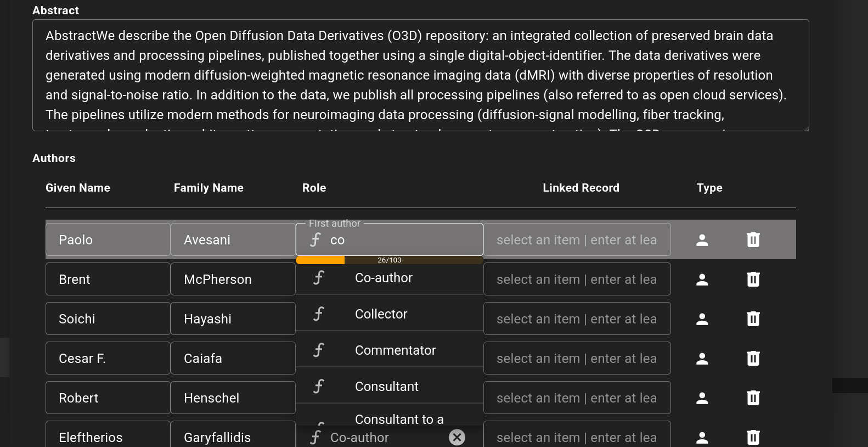Click the given name field 'Eleftherios'
Image resolution: width=868 pixels, height=447 pixels.
click(108, 435)
